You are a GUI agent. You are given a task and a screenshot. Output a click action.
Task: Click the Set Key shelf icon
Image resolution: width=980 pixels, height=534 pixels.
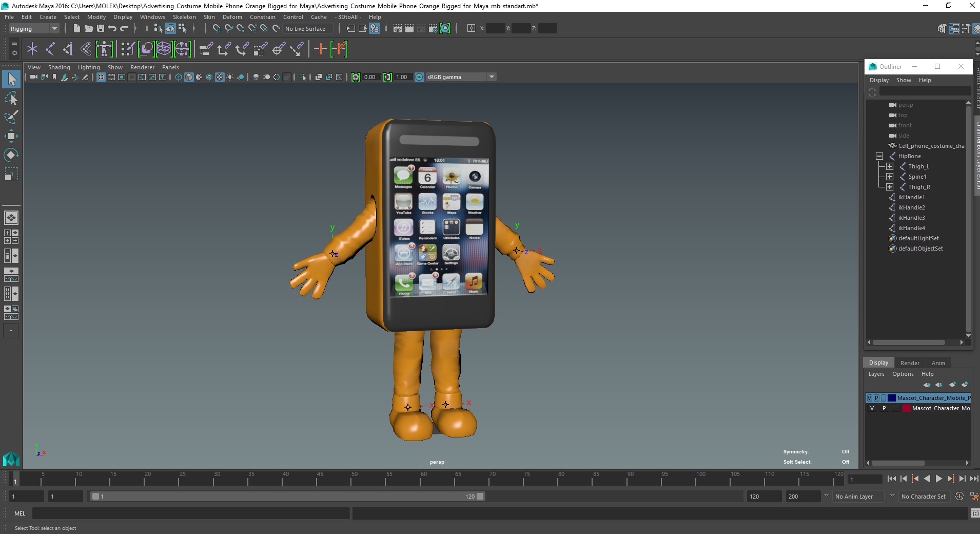click(x=320, y=49)
